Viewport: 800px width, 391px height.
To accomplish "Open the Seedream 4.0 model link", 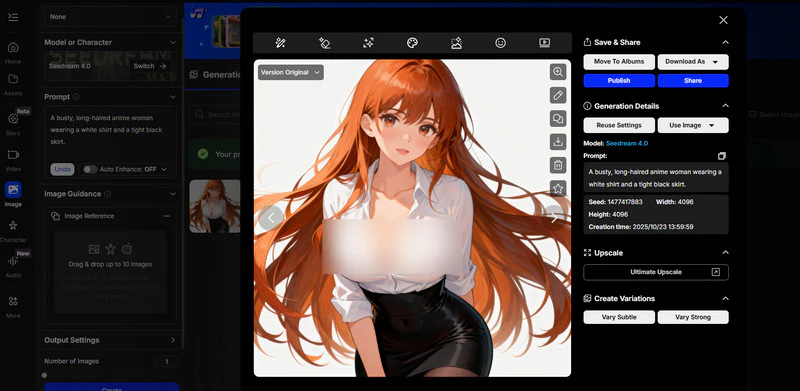I will 627,143.
